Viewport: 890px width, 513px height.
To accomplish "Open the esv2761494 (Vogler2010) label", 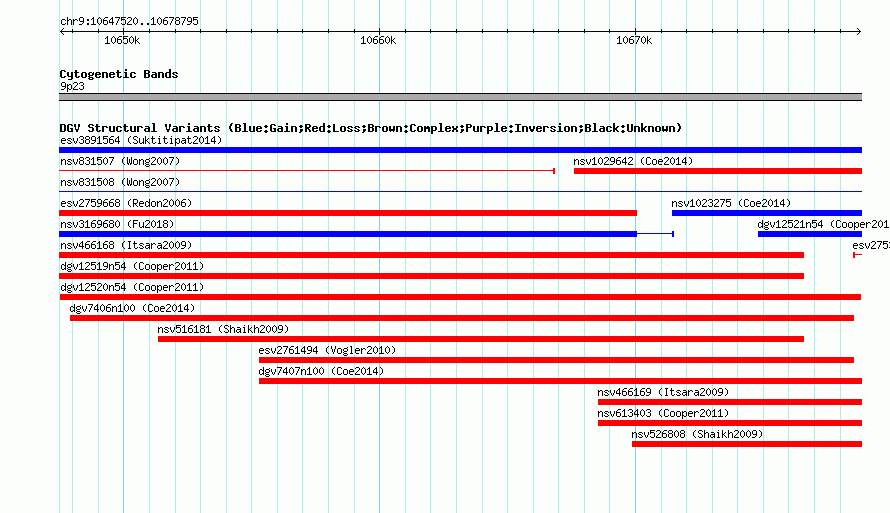I will pos(327,350).
